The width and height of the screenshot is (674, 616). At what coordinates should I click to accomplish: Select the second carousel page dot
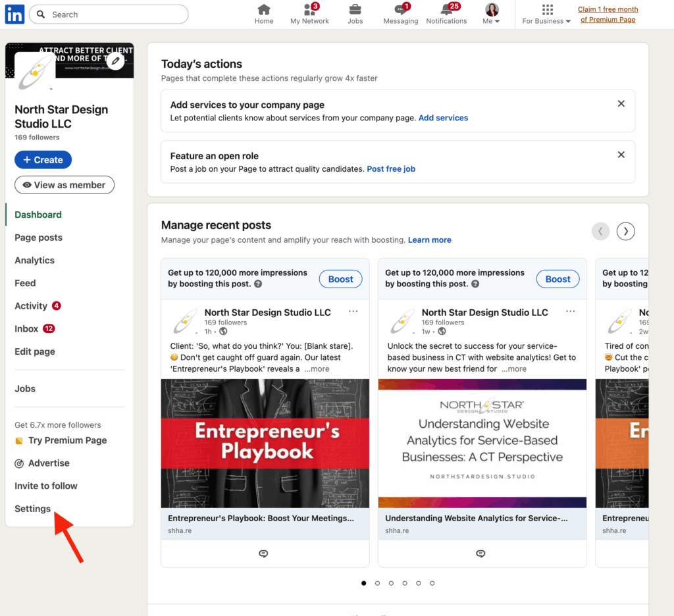coord(377,583)
